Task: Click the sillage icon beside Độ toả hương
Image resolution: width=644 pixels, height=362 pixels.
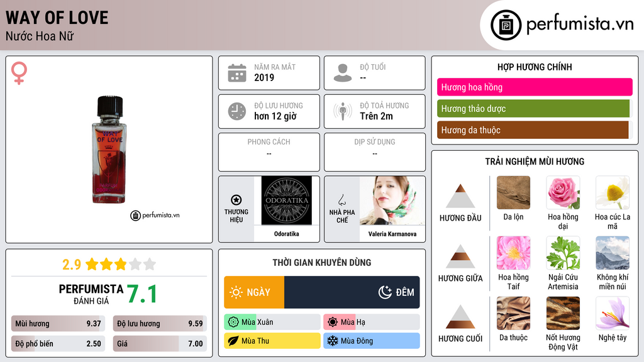Action: tap(343, 111)
